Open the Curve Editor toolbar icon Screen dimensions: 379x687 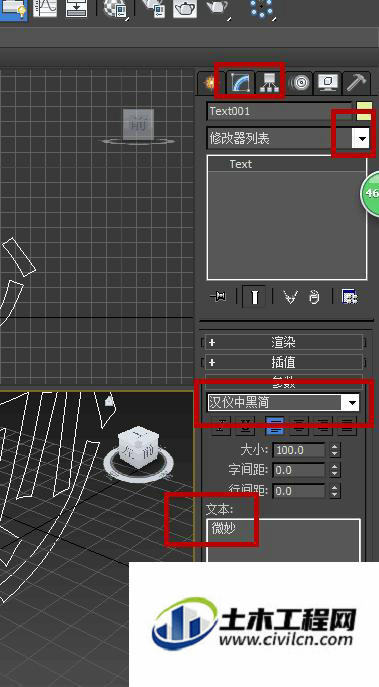[x=45, y=8]
